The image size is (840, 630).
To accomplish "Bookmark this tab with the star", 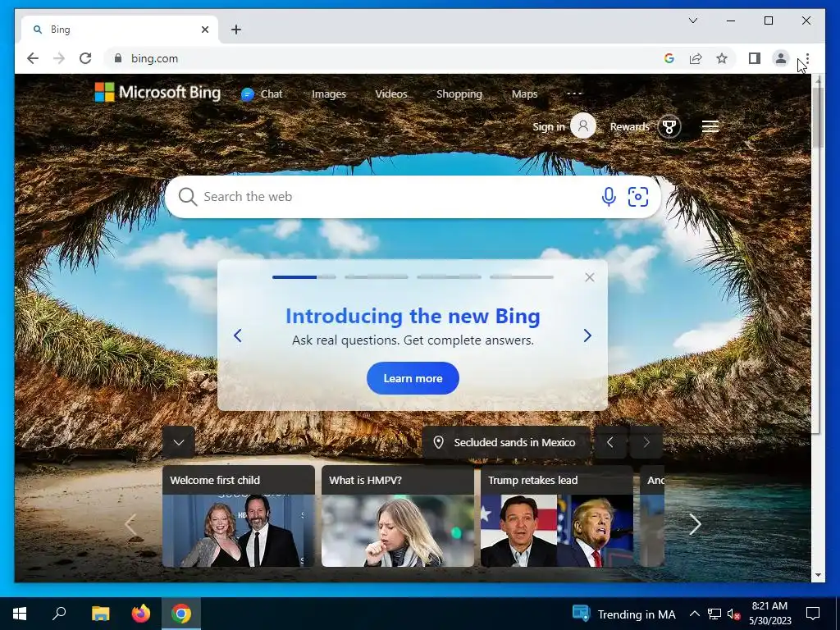I will [722, 58].
